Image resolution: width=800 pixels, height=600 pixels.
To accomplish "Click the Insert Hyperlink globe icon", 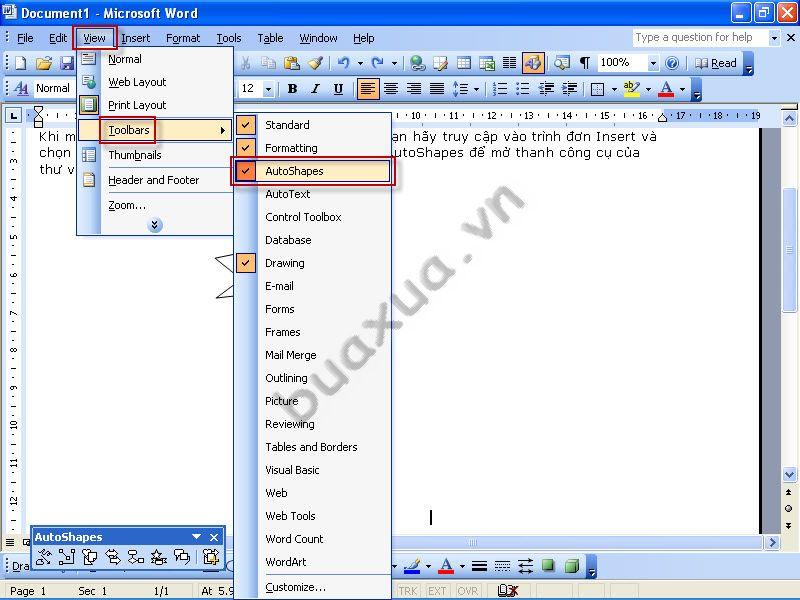I will click(x=418, y=63).
